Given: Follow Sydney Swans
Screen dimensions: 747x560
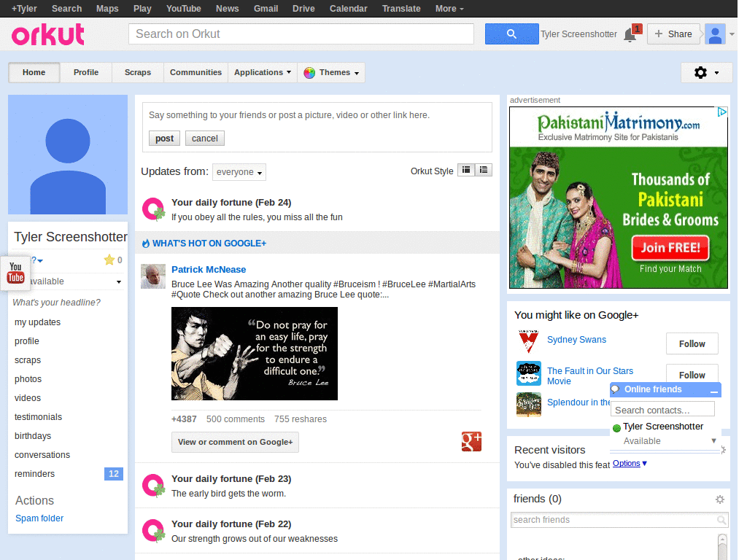Looking at the screenshot, I should coord(692,344).
